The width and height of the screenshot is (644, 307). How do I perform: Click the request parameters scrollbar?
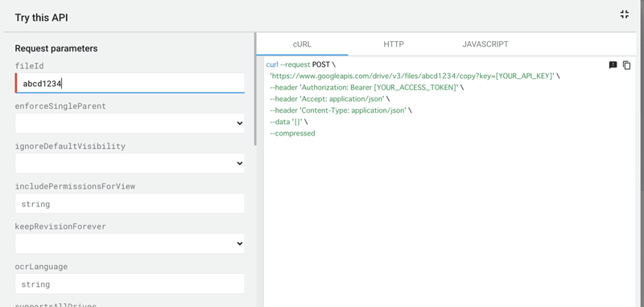(x=255, y=89)
